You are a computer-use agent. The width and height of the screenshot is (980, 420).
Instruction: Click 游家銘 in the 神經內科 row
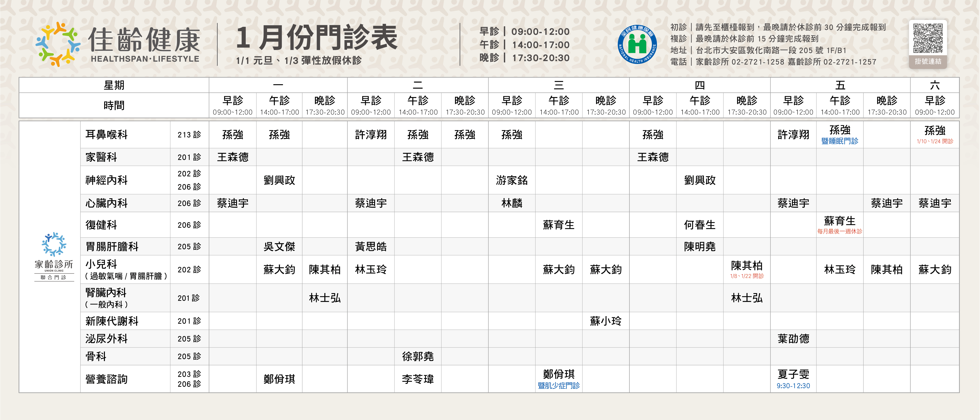pyautogui.click(x=512, y=180)
